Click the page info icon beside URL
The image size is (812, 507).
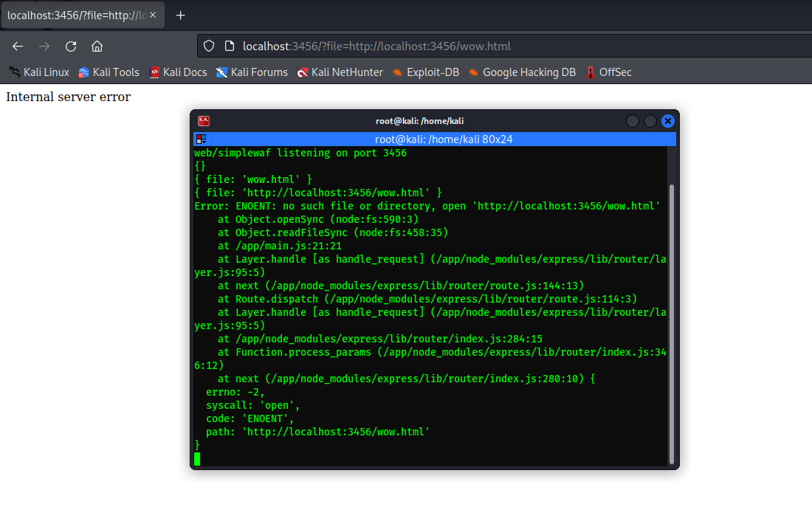[x=229, y=46]
